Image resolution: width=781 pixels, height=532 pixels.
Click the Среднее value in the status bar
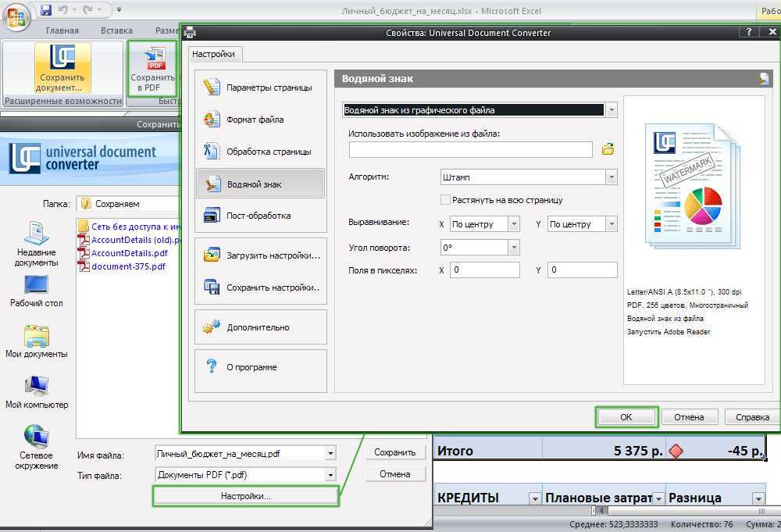click(x=614, y=524)
